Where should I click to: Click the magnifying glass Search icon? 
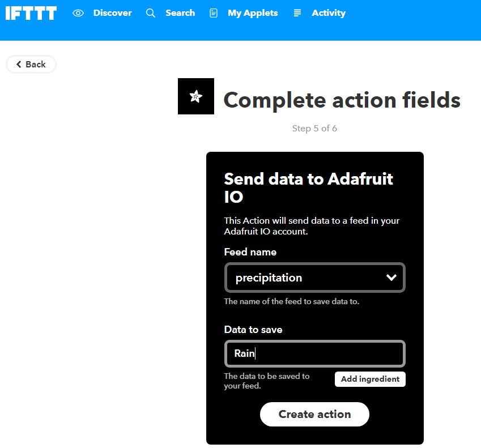(x=150, y=12)
